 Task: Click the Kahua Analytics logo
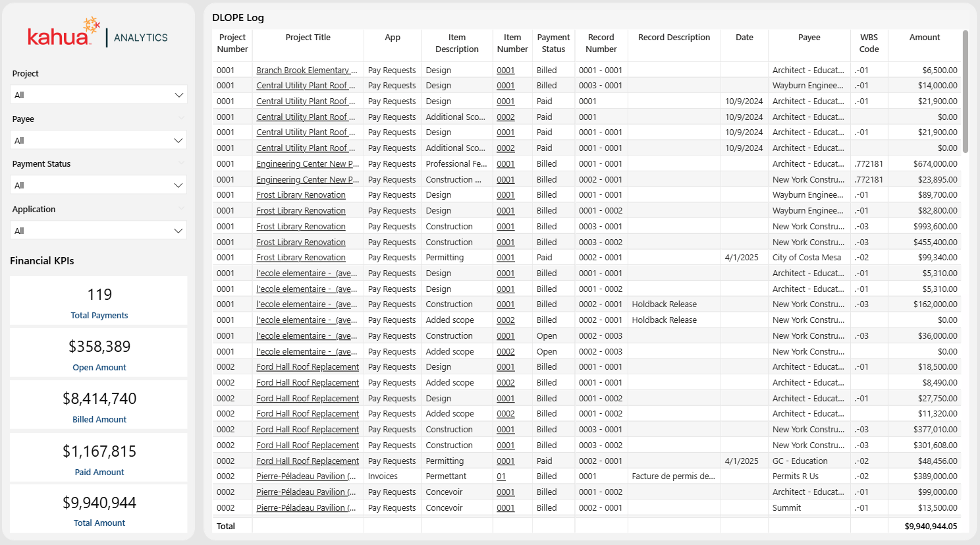(97, 34)
